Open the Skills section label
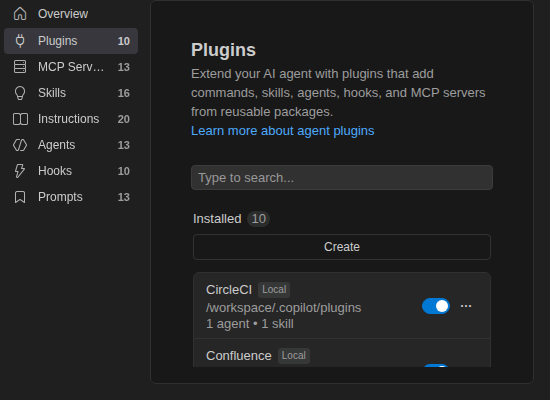Image resolution: width=550 pixels, height=400 pixels. click(x=52, y=93)
